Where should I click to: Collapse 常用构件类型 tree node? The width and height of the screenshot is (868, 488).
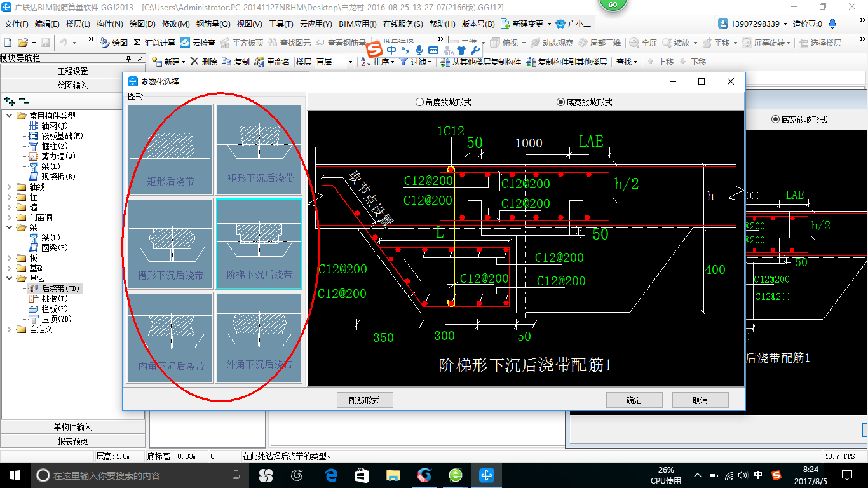10,116
